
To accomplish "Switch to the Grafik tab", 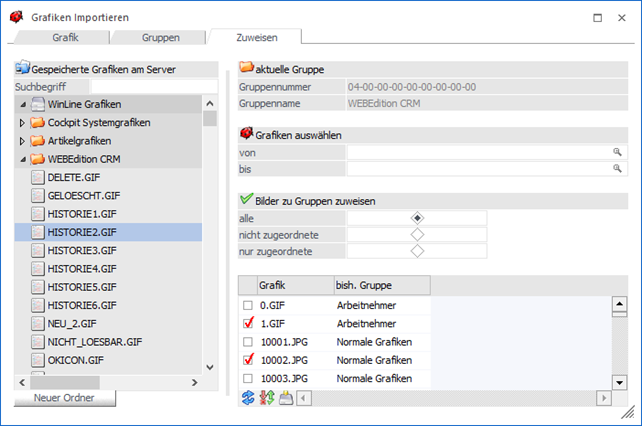I will tap(59, 37).
